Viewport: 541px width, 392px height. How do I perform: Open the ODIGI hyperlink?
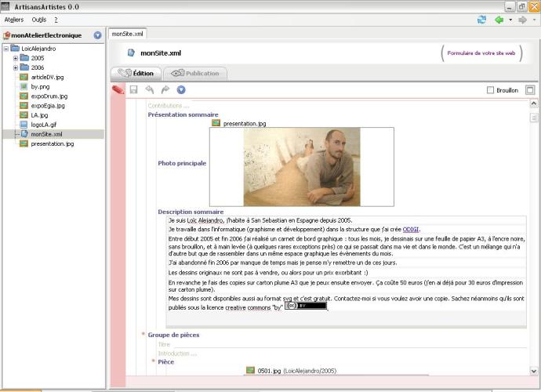411,230
